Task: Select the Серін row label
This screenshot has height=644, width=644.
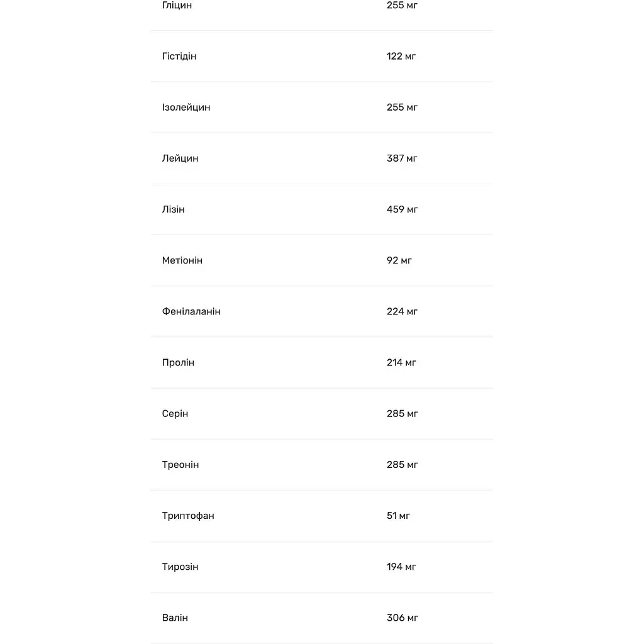Action: click(x=175, y=414)
